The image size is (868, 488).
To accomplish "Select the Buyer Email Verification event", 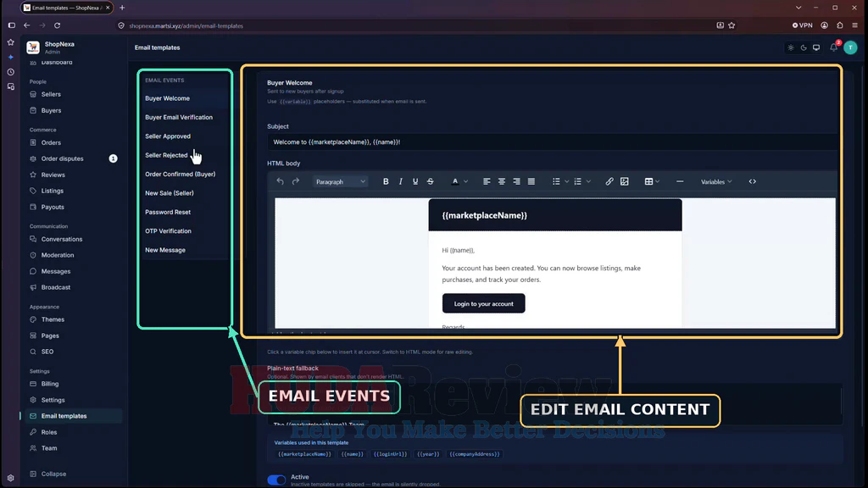I will point(179,117).
